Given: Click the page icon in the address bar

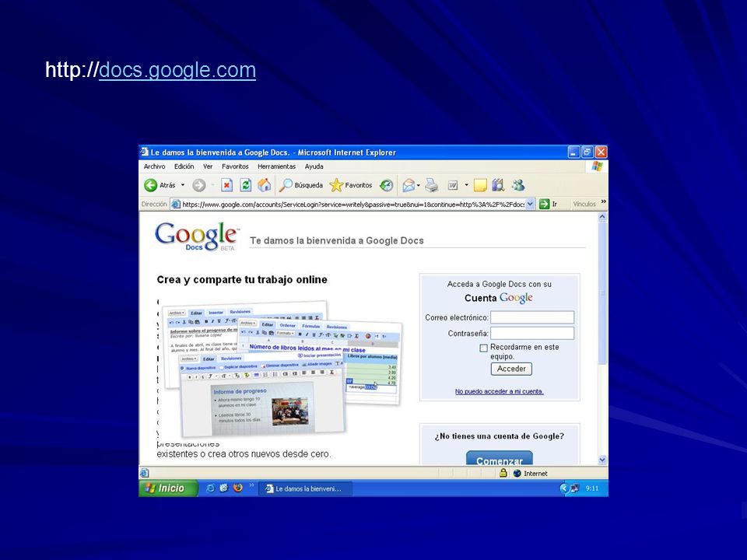Looking at the screenshot, I should (x=176, y=204).
